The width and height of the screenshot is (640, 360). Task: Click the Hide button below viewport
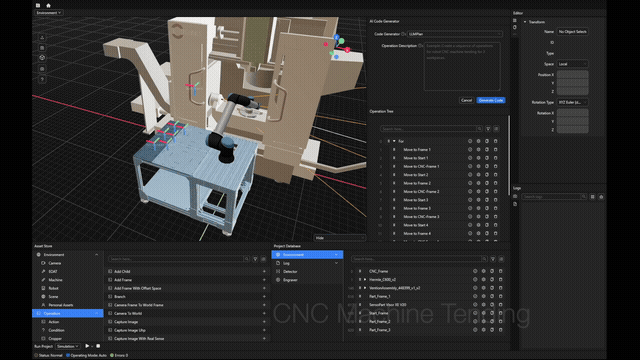click(x=339, y=238)
